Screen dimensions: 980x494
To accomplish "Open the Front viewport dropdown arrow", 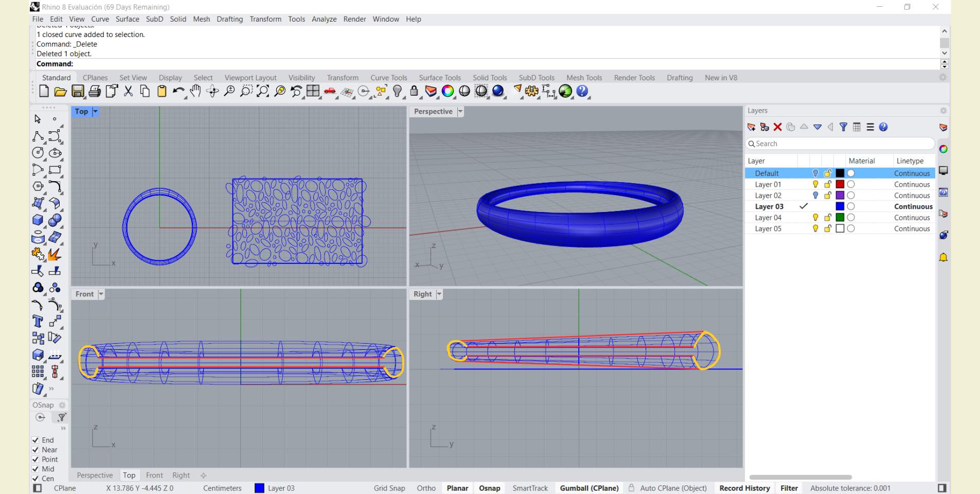I will coord(101,294).
